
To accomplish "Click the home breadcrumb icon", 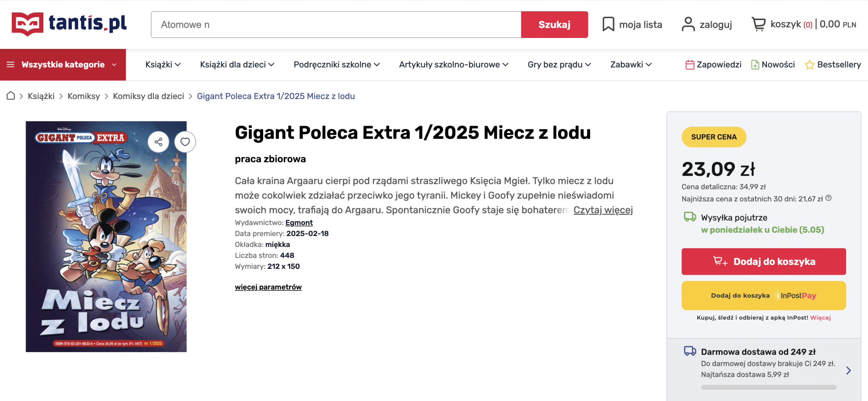I will (x=11, y=96).
